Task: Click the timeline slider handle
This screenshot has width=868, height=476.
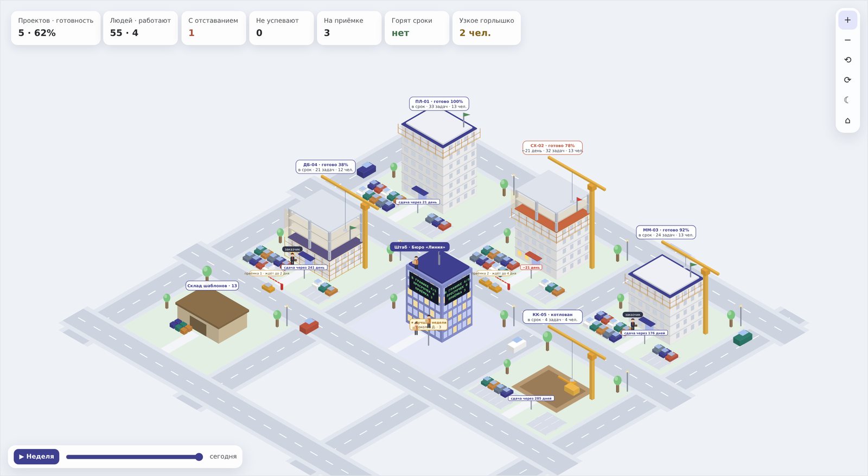Action: click(199, 457)
